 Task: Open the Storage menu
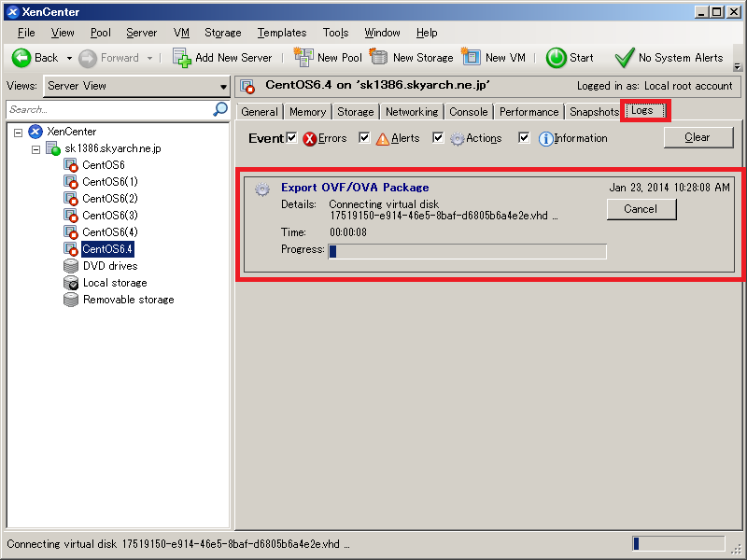tap(223, 33)
